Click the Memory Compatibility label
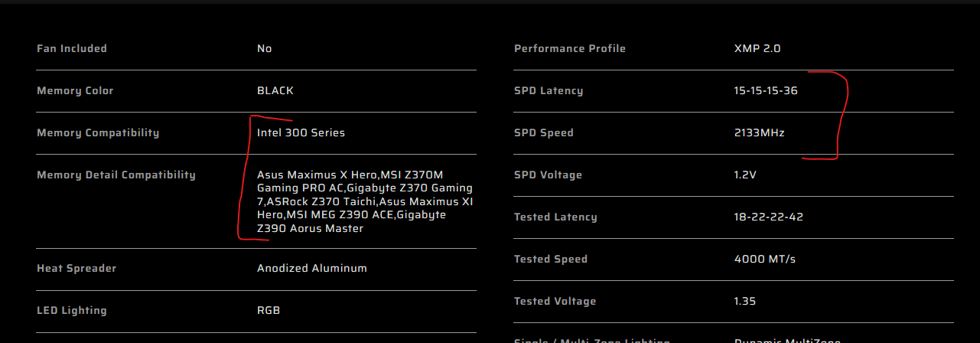This screenshot has width=980, height=343. click(x=98, y=132)
